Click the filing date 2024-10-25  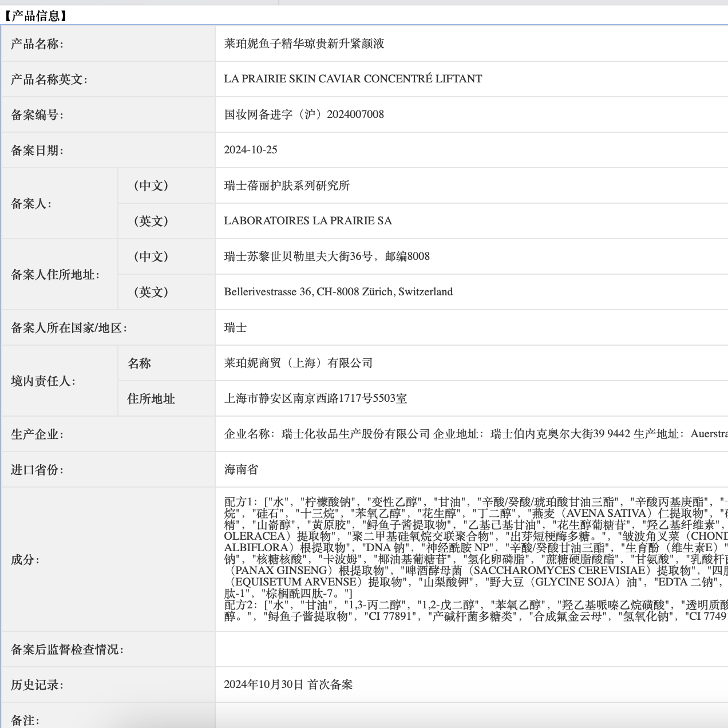(251, 150)
